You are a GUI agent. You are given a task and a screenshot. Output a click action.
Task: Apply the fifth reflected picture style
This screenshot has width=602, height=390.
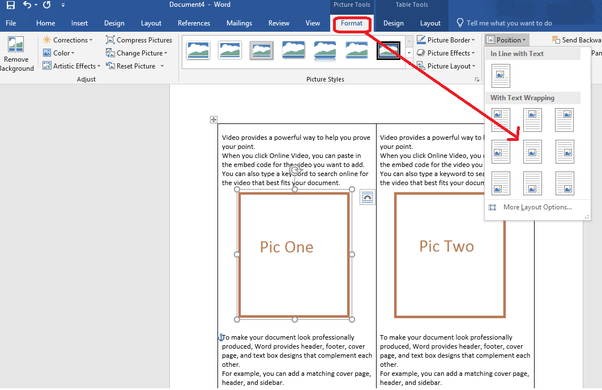pyautogui.click(x=325, y=51)
